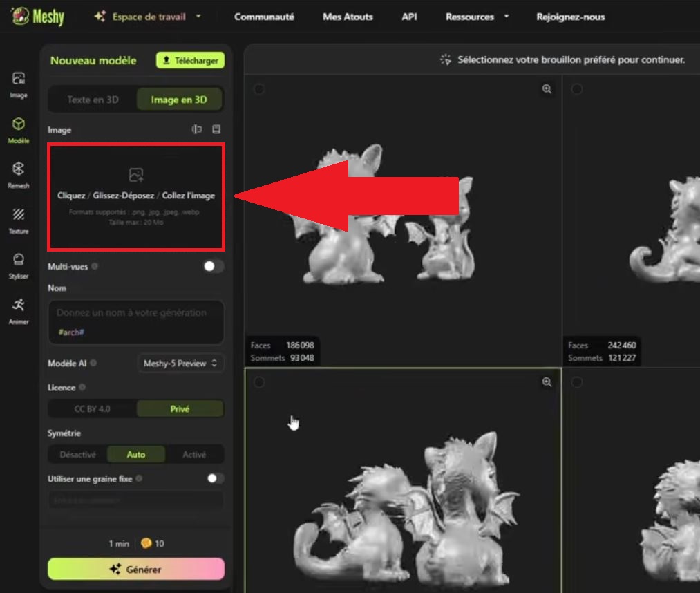700x593 pixels.
Task: Zoom into the 186098 faces draft
Action: tap(547, 89)
